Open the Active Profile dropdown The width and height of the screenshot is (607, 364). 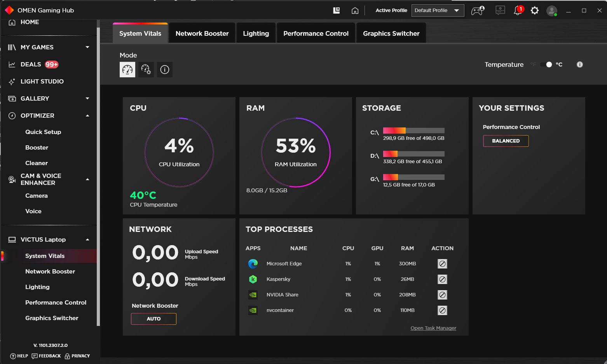point(438,10)
